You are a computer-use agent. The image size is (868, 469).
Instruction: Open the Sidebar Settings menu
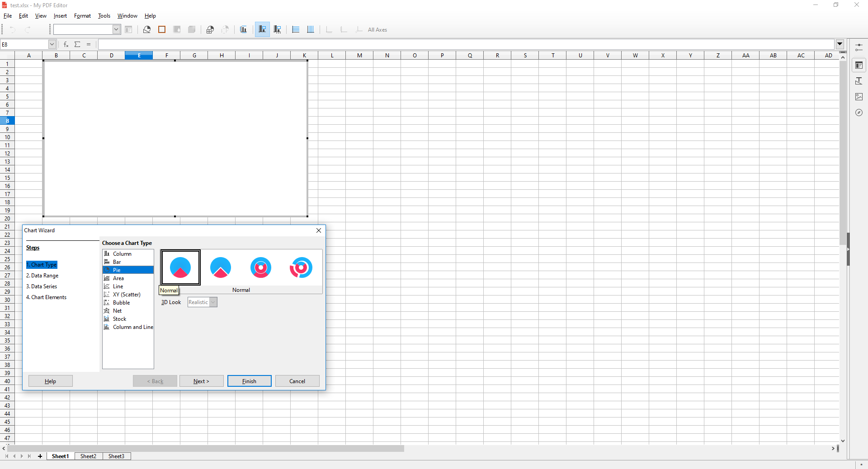[x=859, y=47]
